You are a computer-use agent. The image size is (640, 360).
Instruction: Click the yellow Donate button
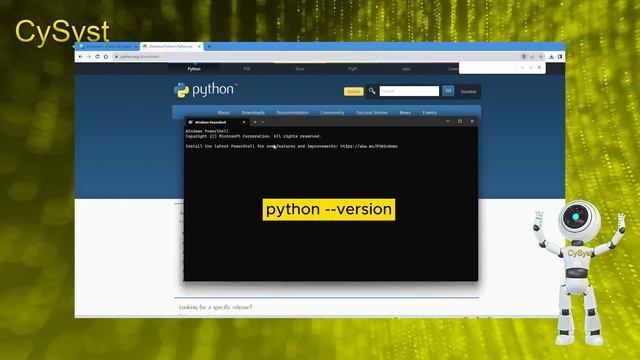pyautogui.click(x=353, y=91)
